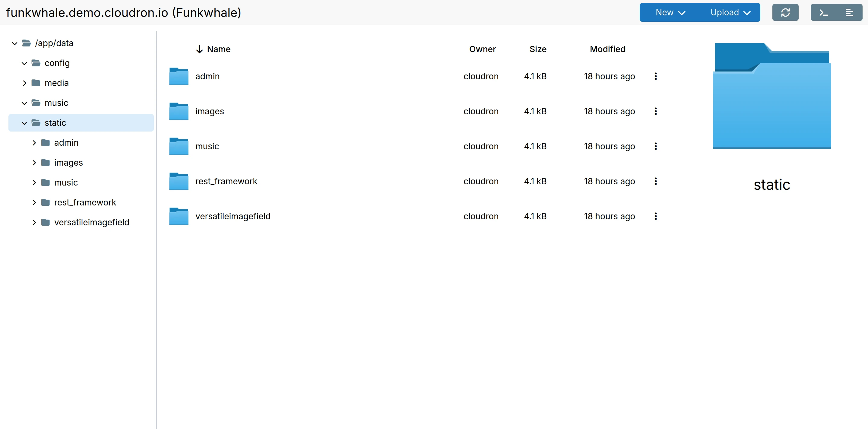Open the New dropdown menu

click(669, 12)
